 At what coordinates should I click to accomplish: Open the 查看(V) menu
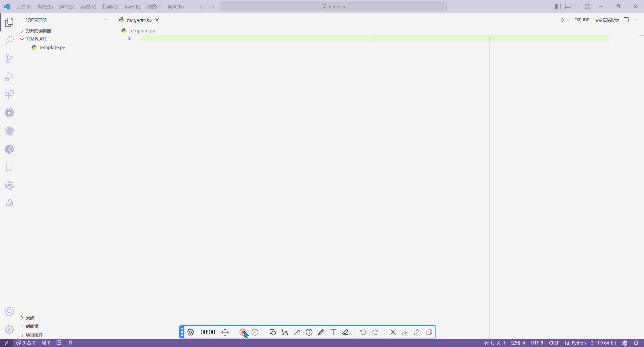coord(88,7)
